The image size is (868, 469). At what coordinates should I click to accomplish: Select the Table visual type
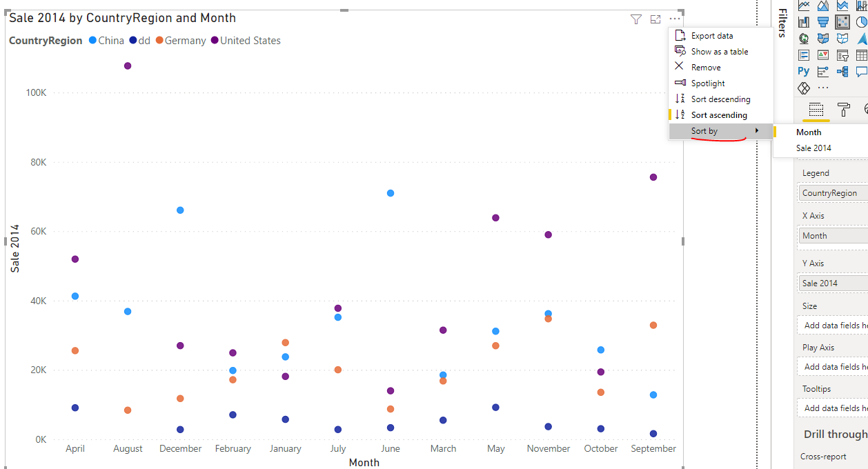[x=861, y=55]
